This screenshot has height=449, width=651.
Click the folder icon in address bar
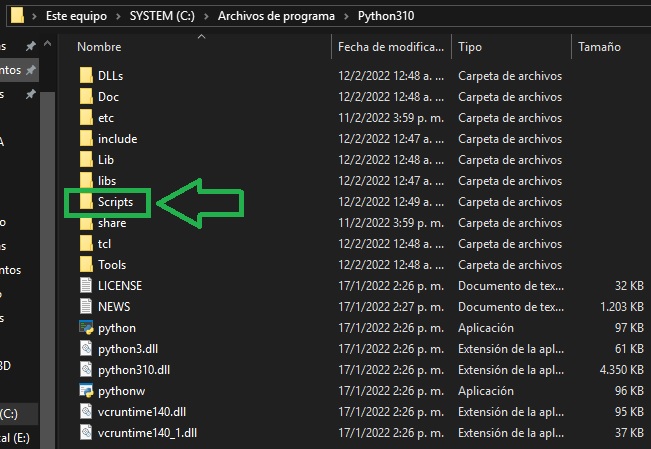(17, 16)
